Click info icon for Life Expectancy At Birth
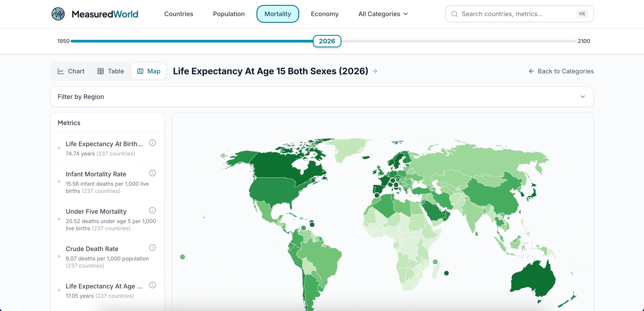This screenshot has height=311, width=644. (x=152, y=143)
